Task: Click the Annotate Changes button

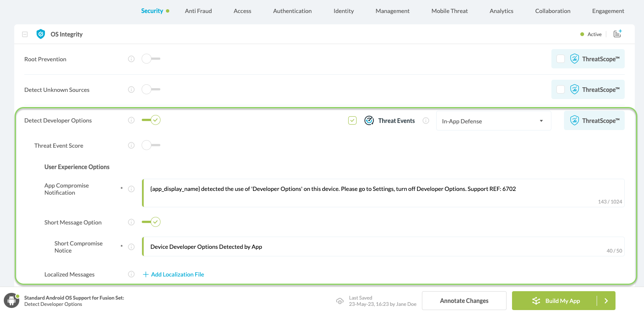Action: pyautogui.click(x=464, y=301)
